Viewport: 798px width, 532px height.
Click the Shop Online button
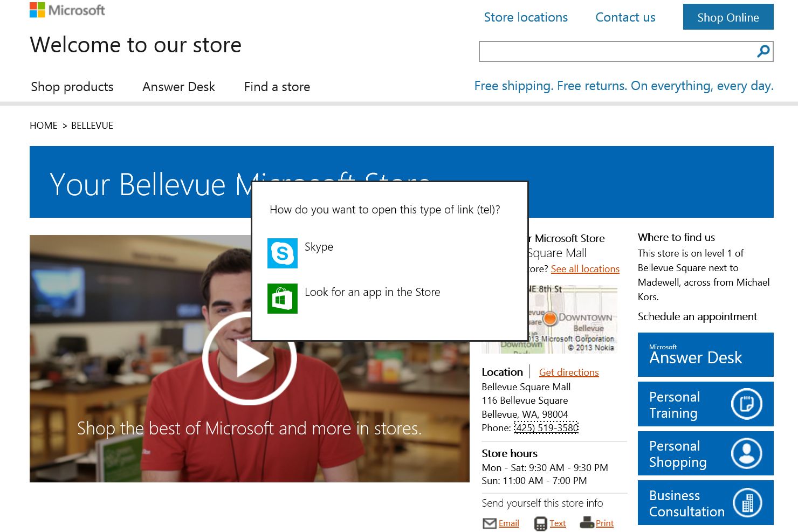[x=728, y=17]
